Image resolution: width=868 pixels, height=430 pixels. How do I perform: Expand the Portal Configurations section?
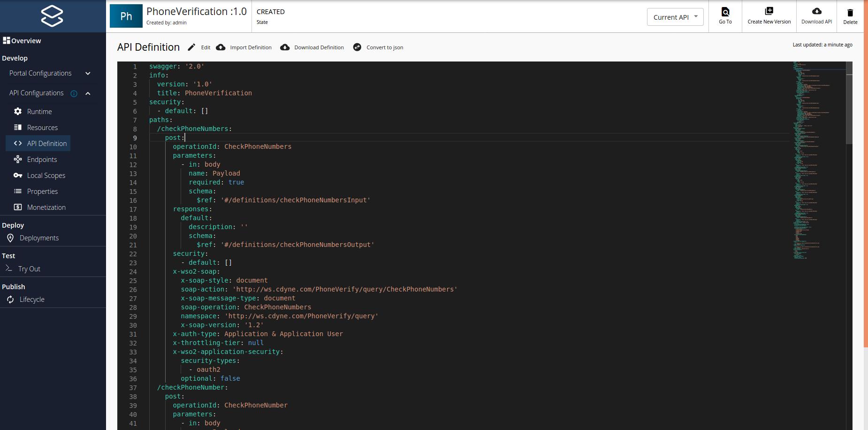pyautogui.click(x=87, y=73)
